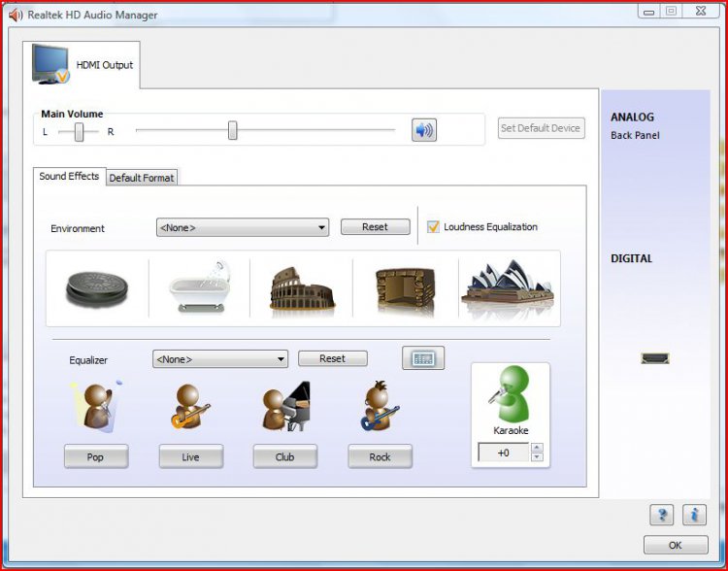Screen dimensions: 728x571
Task: Open the information 'i' icon
Action: (x=695, y=515)
